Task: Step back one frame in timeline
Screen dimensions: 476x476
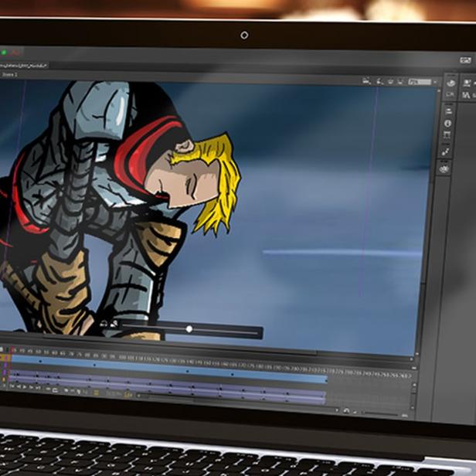Action: pyautogui.click(x=19, y=386)
